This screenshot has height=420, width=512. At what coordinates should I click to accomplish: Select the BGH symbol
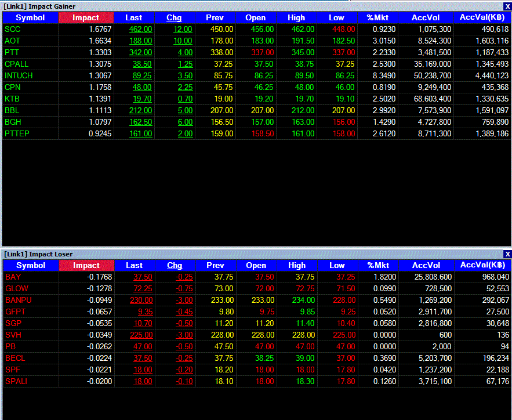(x=13, y=122)
